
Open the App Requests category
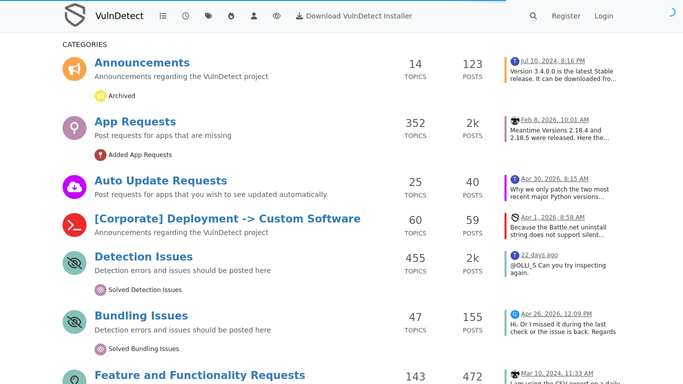135,121
